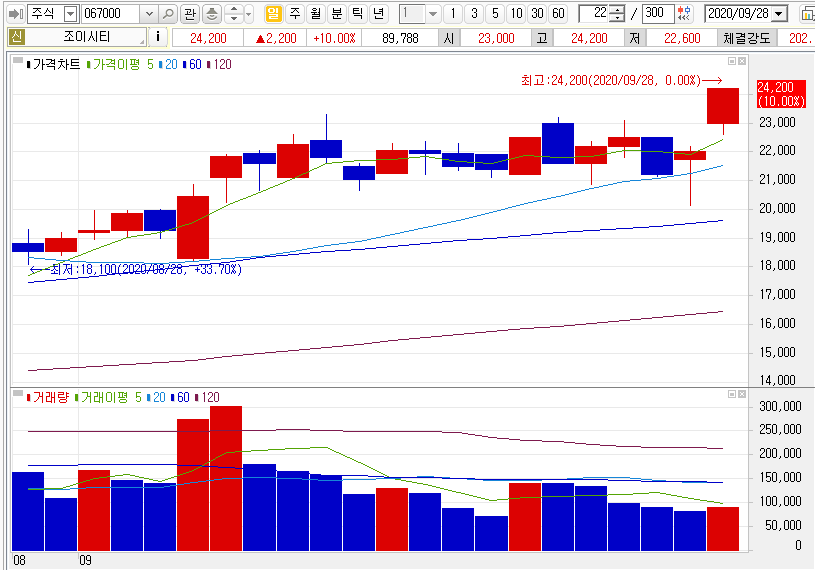Click the volume panel menu icon at top-left
The height and width of the screenshot is (570, 815).
point(18,393)
